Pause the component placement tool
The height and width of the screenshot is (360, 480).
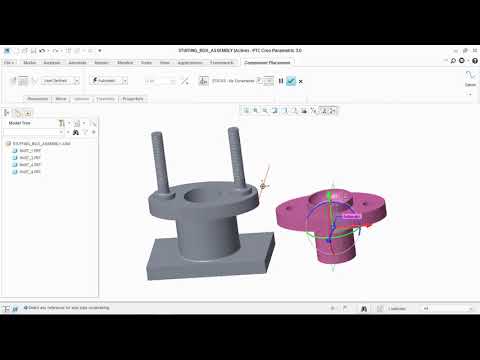pyautogui.click(x=281, y=81)
